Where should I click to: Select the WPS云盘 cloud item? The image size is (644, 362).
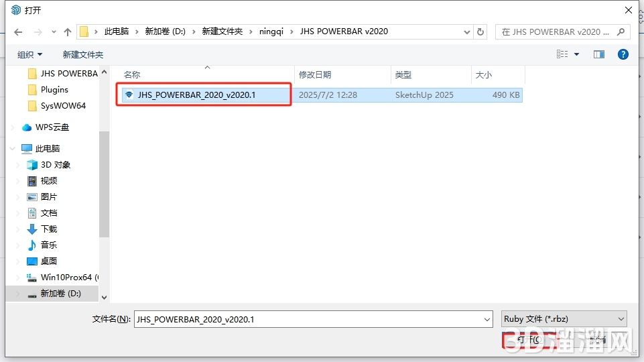click(x=52, y=127)
